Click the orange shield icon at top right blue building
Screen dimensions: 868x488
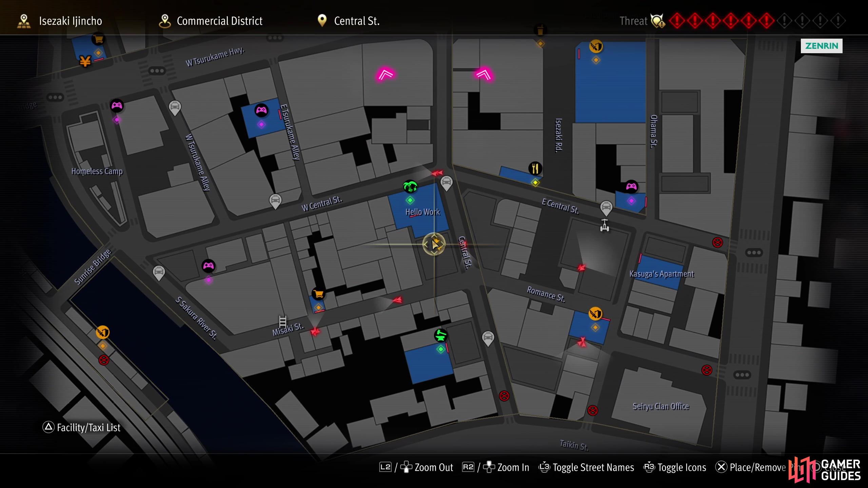pyautogui.click(x=596, y=46)
